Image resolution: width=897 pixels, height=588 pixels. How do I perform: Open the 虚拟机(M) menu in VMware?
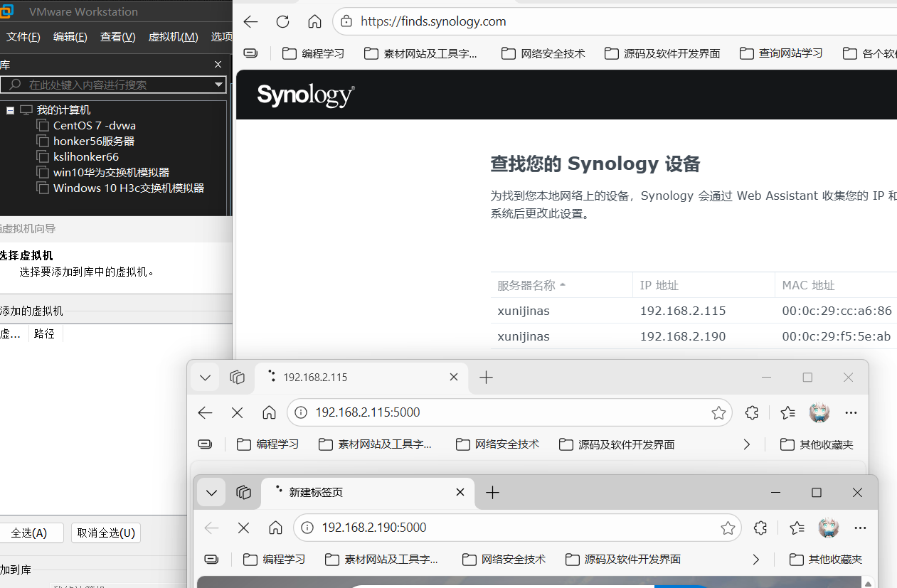pos(173,37)
